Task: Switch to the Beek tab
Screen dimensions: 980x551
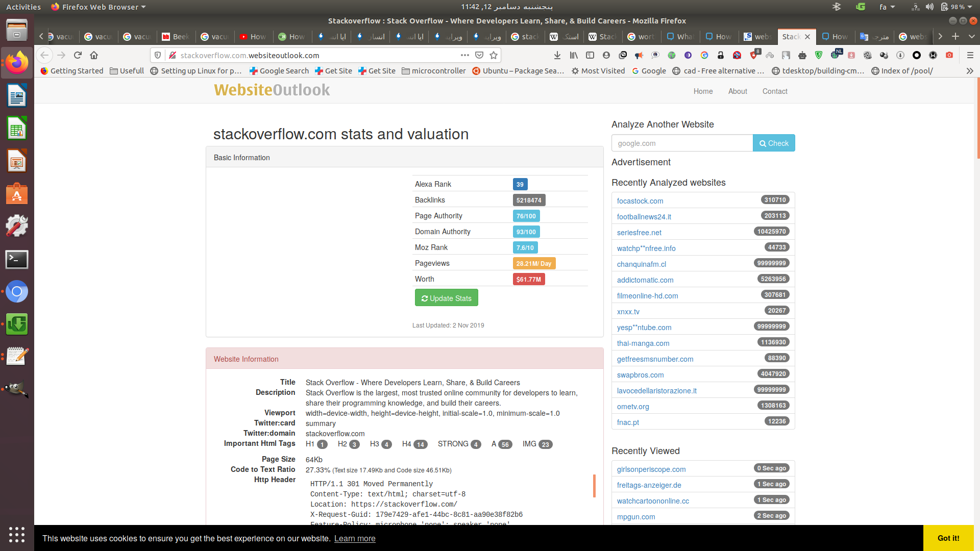Action: pos(176,37)
